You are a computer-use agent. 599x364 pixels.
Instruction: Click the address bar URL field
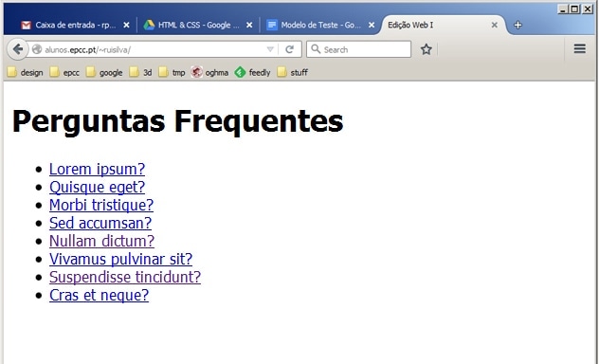(153, 49)
